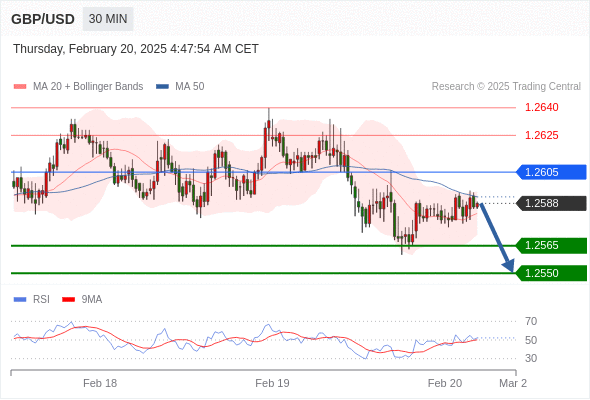Click the 9MA legend label
This screenshot has height=400, width=590.
click(x=92, y=300)
